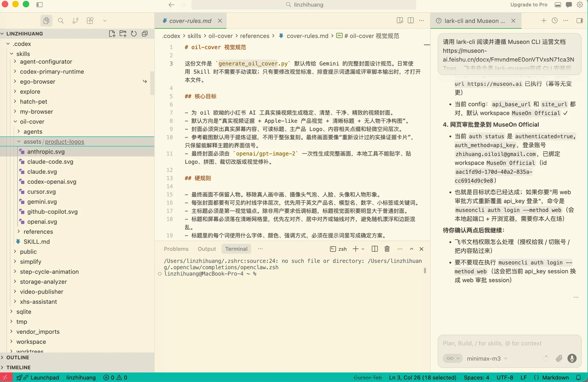This screenshot has height=382, width=588.
Task: Click Upgrade to Pro
Action: (529, 5)
